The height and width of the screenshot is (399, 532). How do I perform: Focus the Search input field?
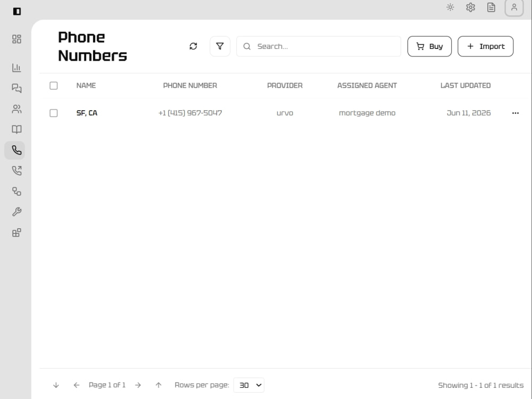[x=319, y=46]
